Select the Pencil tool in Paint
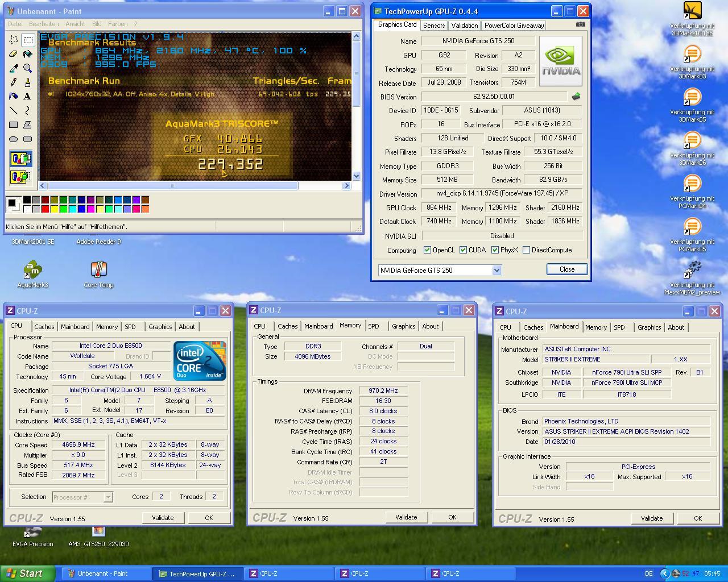 [x=14, y=82]
